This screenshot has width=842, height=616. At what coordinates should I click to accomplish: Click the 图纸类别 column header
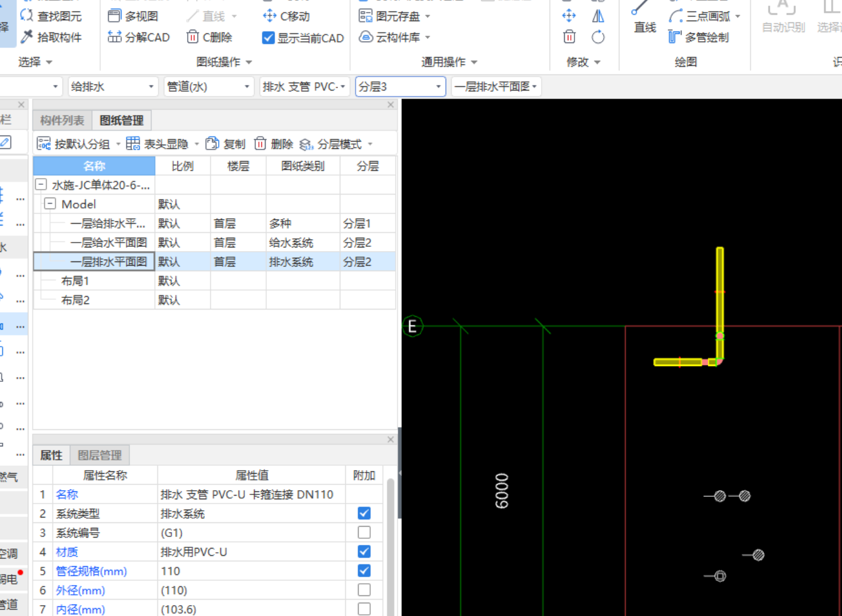pyautogui.click(x=303, y=166)
